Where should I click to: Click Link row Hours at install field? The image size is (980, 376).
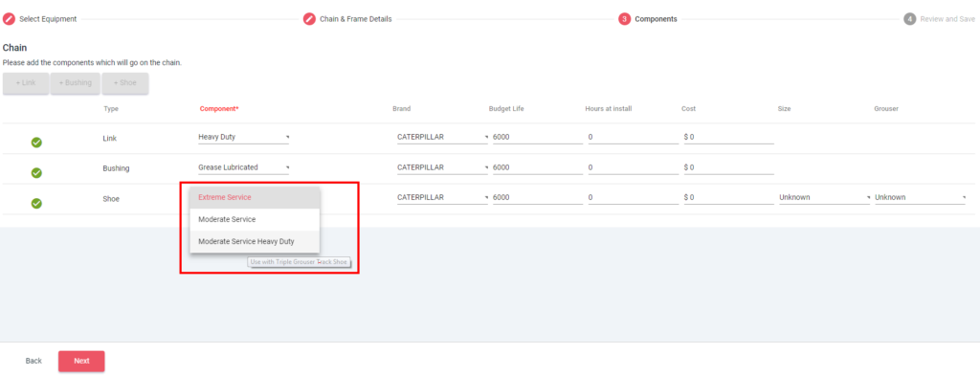pos(634,137)
